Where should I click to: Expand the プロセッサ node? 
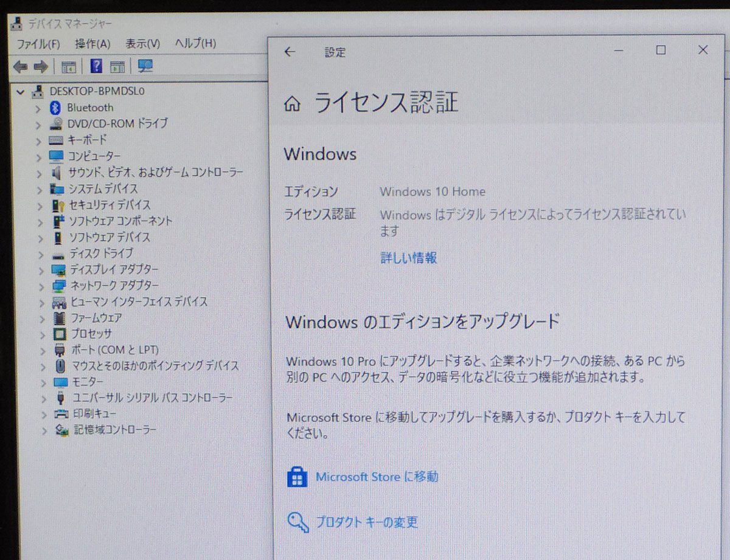tap(42, 334)
